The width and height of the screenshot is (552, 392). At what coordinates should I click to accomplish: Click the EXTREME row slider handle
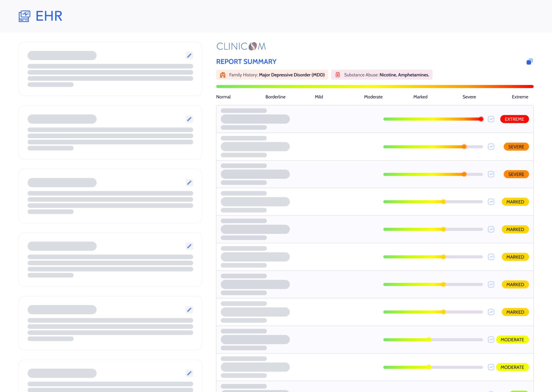(481, 119)
